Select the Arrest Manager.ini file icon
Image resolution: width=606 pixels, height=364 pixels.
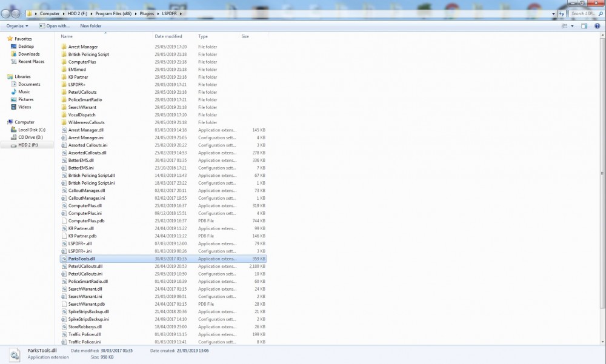(64, 137)
